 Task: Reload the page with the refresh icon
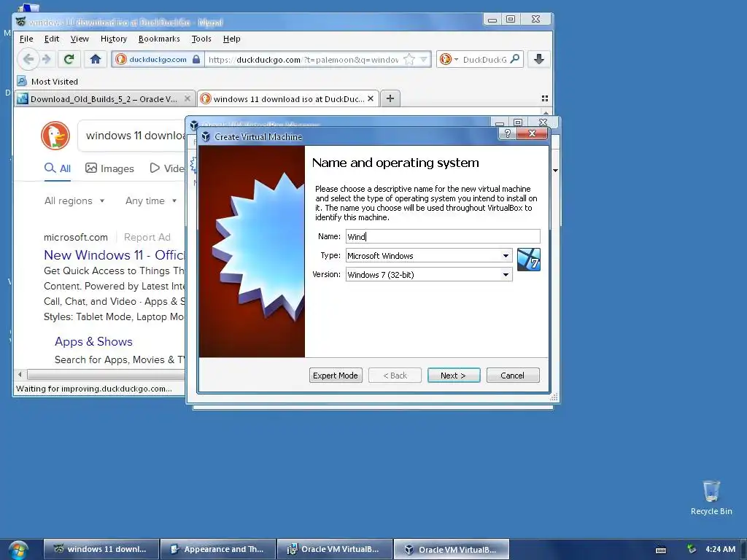69,59
